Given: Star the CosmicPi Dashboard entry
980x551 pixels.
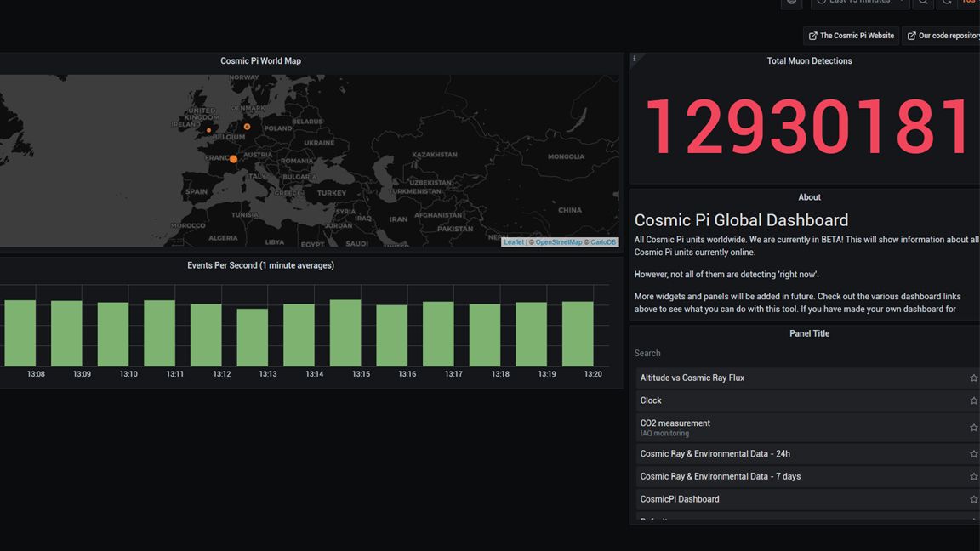Looking at the screenshot, I should (973, 500).
